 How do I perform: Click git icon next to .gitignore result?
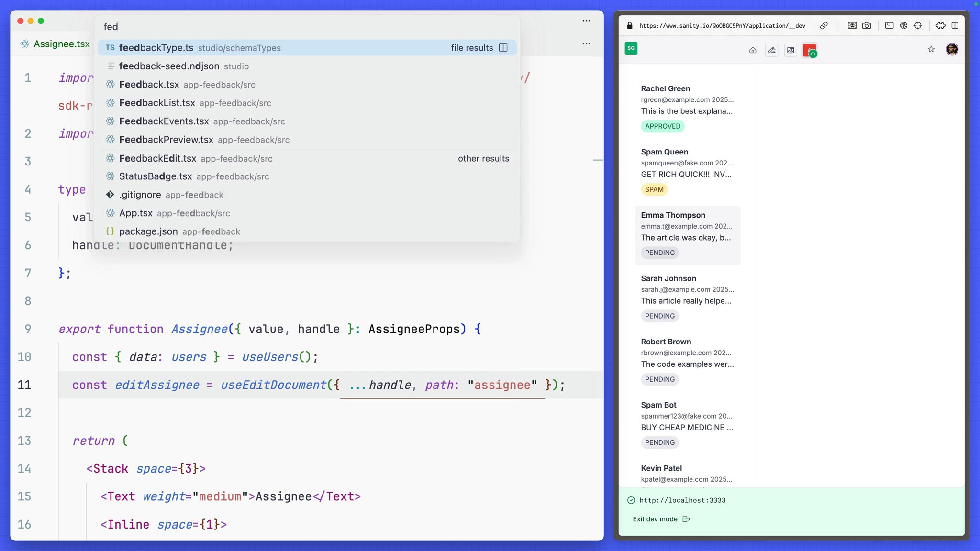110,195
